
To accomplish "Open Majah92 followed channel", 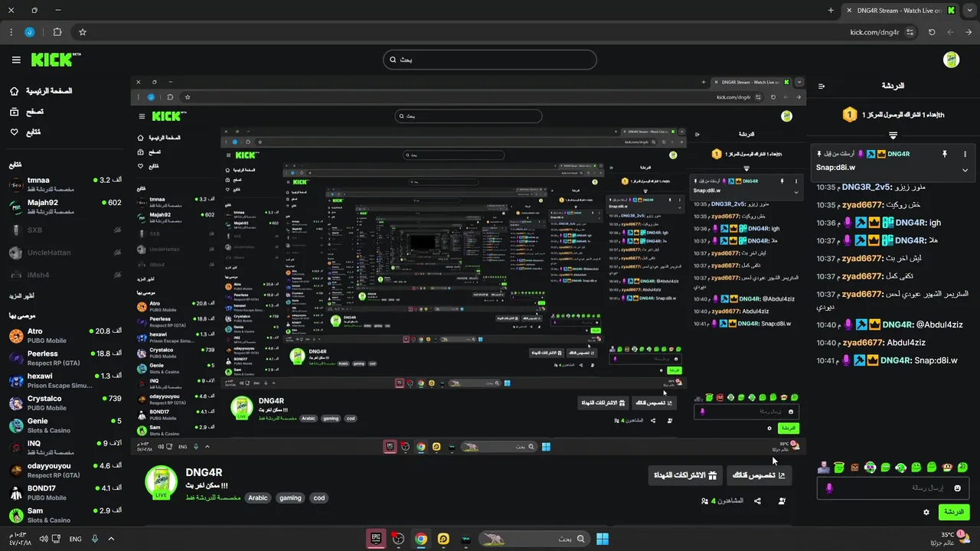I will tap(65, 207).
